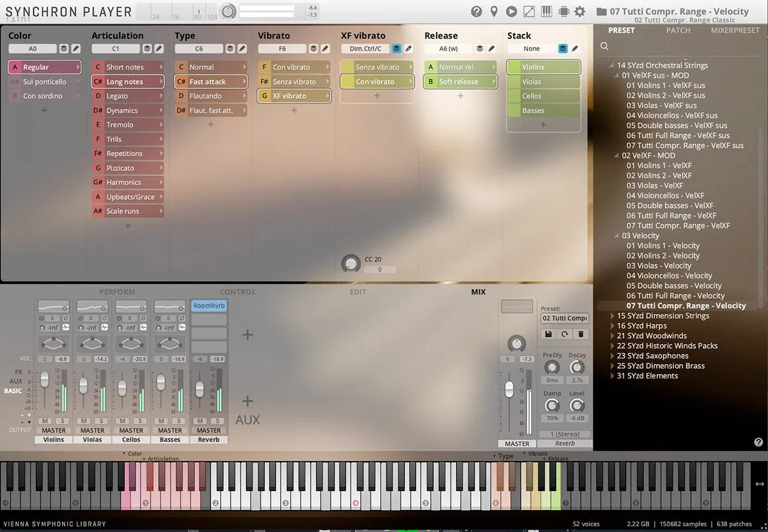
Task: Select the Pizzicato articulation
Action: tap(127, 168)
